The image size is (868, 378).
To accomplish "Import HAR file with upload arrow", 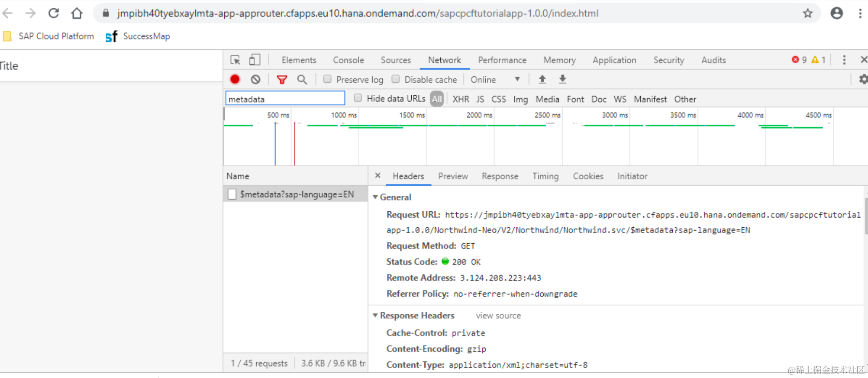I will [542, 79].
